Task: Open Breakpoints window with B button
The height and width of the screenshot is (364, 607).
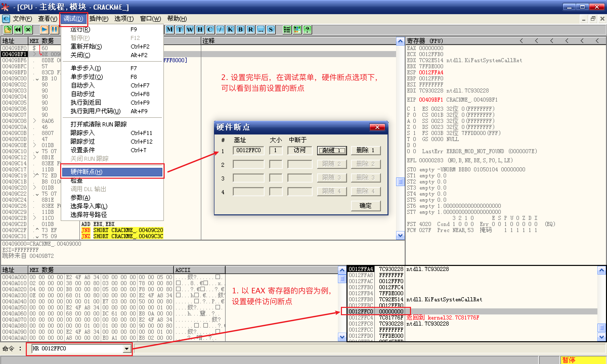Action: [241, 30]
